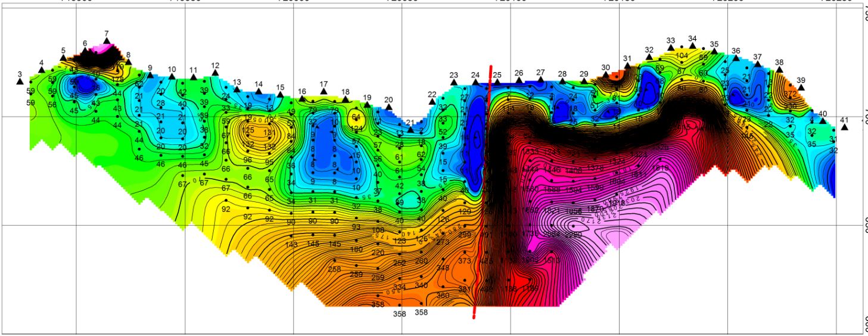Click the data value 1199 near the bottom
This screenshot has height=336, width=868.
click(x=530, y=289)
